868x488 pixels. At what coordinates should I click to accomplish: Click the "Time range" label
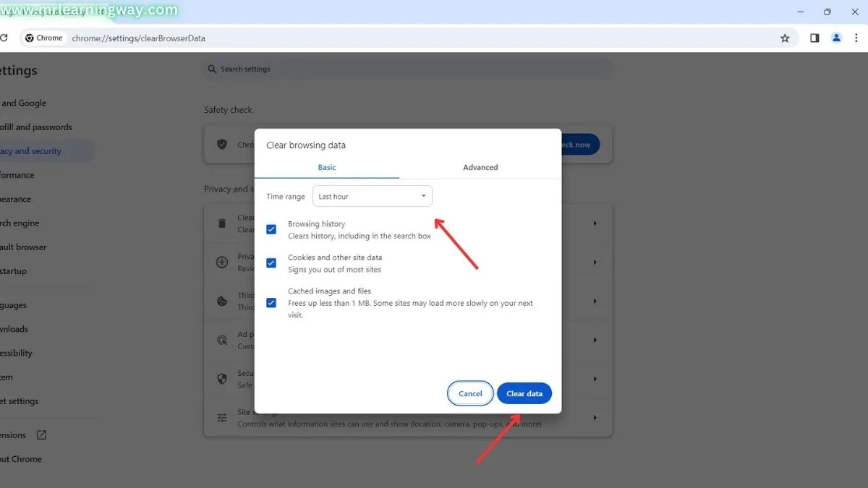tap(286, 197)
